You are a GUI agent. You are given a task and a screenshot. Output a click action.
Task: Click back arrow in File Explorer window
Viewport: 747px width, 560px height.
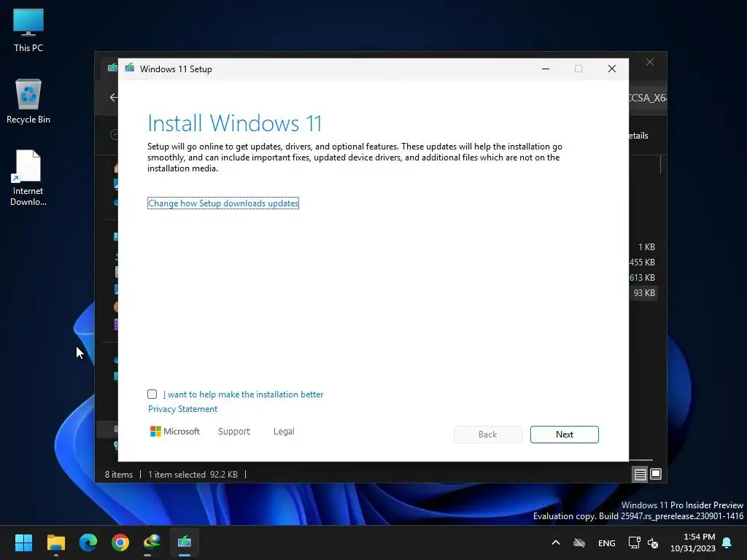(x=113, y=98)
